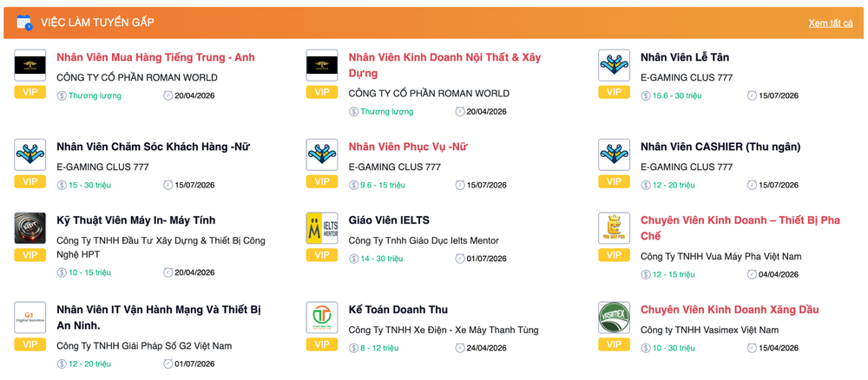Image resolution: width=868 pixels, height=380 pixels.
Task: Click Roman World logo beside Nhân Viên Mua Hàng
Action: point(30,65)
